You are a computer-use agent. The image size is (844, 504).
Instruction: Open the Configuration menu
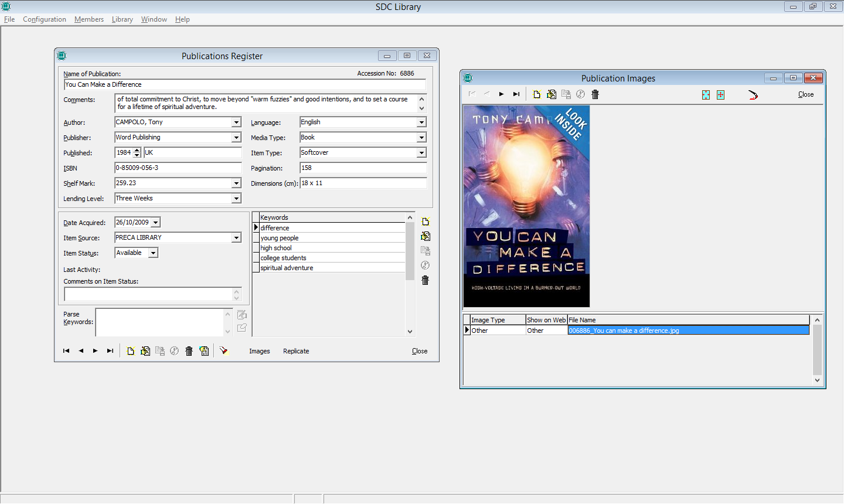[x=45, y=19]
